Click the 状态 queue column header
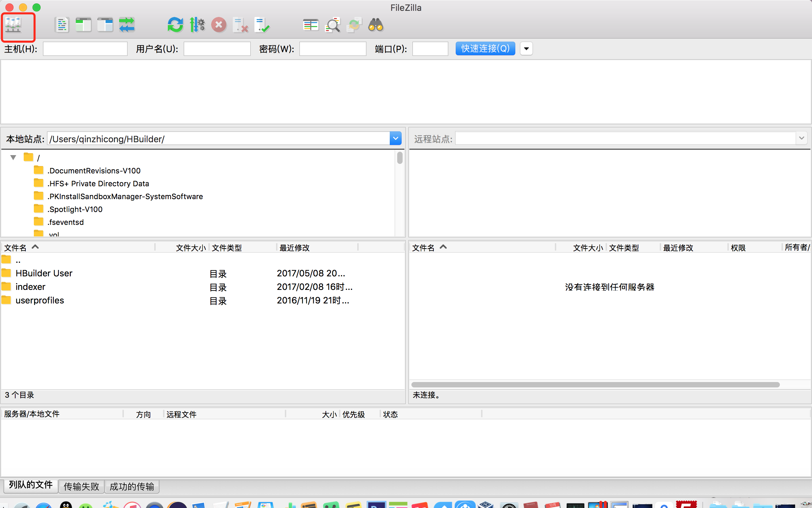 pyautogui.click(x=431, y=414)
